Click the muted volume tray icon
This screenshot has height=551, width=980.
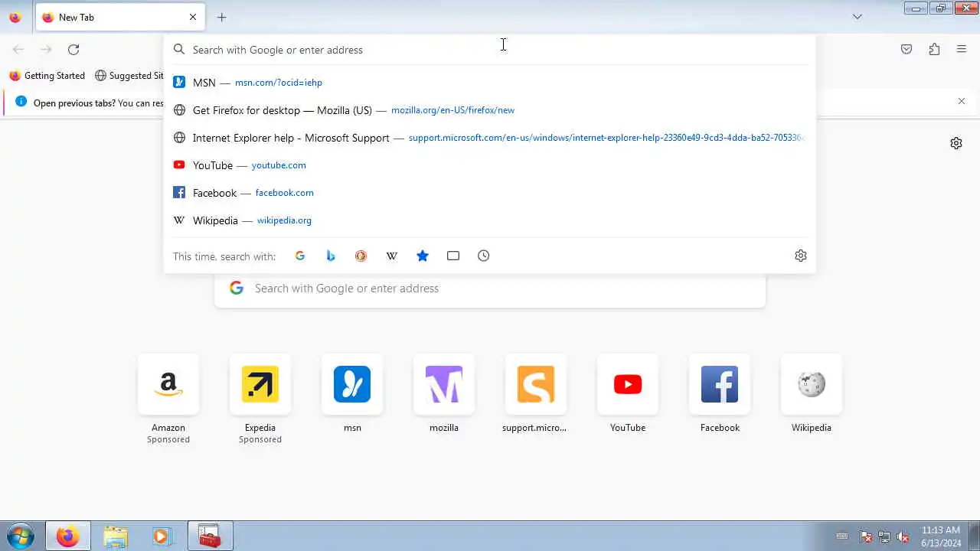[903, 537]
